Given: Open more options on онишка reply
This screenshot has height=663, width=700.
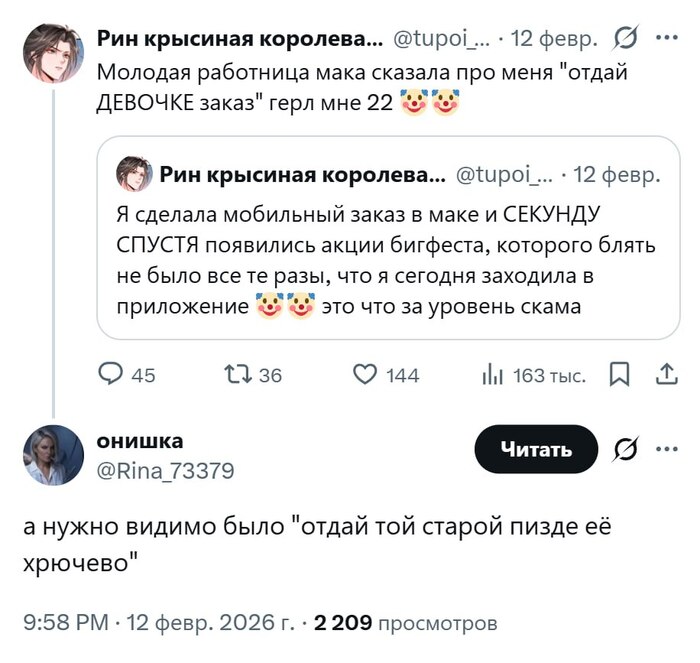Looking at the screenshot, I should [x=665, y=449].
